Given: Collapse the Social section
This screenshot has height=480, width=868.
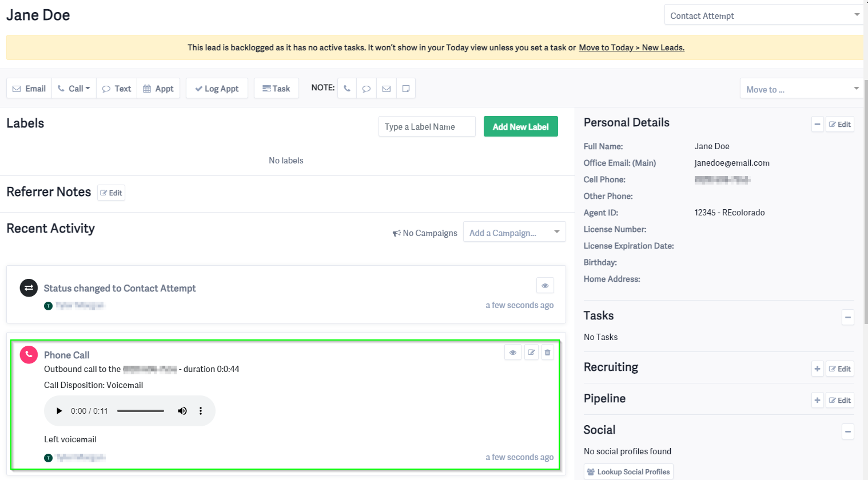Looking at the screenshot, I should (x=848, y=431).
